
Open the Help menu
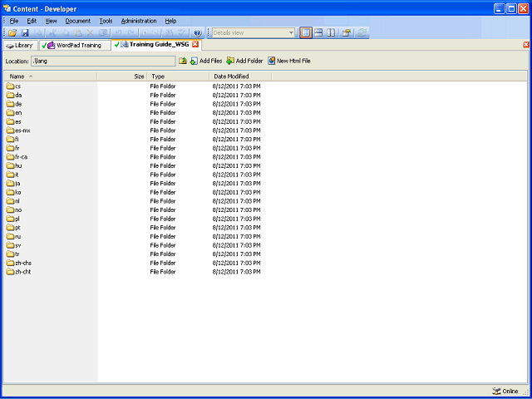click(170, 21)
